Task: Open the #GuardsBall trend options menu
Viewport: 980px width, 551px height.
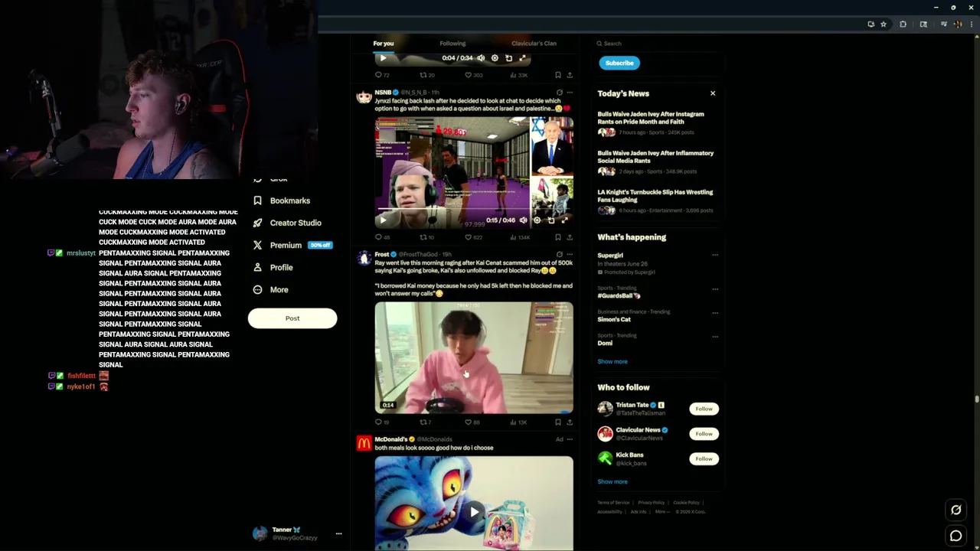Action: (x=715, y=289)
